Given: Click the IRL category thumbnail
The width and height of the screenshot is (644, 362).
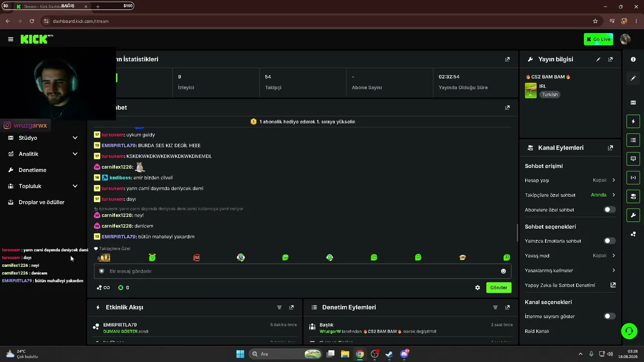Looking at the screenshot, I should pos(531,90).
